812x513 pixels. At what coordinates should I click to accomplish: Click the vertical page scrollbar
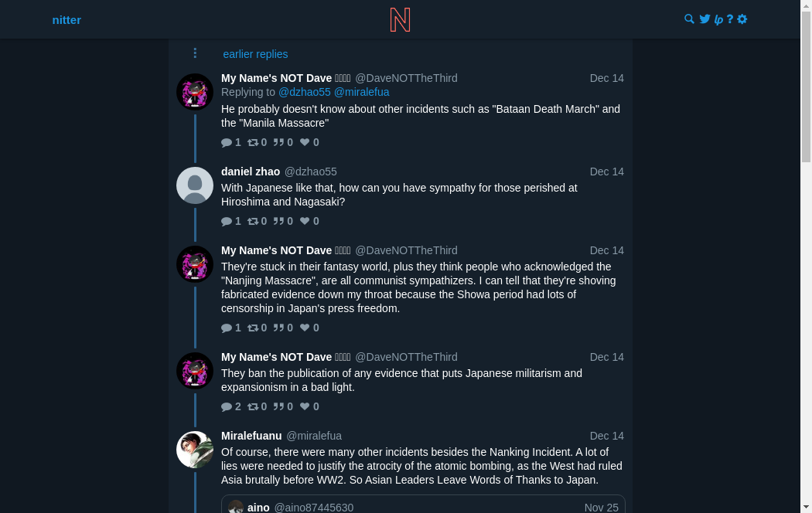point(806,85)
